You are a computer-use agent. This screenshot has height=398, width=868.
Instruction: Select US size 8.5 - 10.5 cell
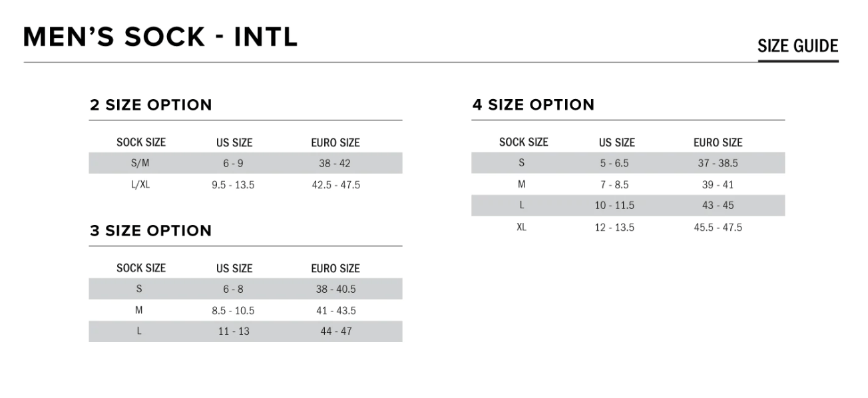coord(233,311)
